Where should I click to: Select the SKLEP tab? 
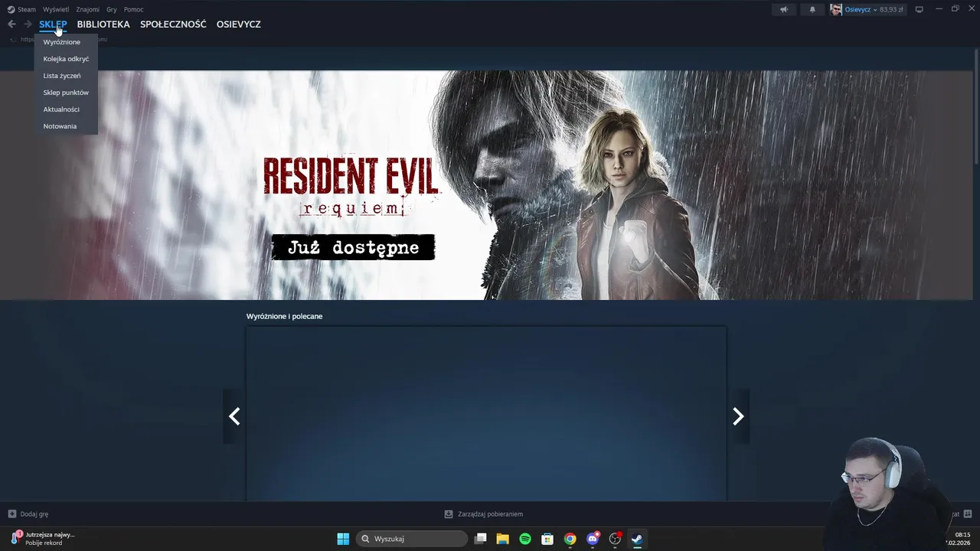tap(53, 24)
